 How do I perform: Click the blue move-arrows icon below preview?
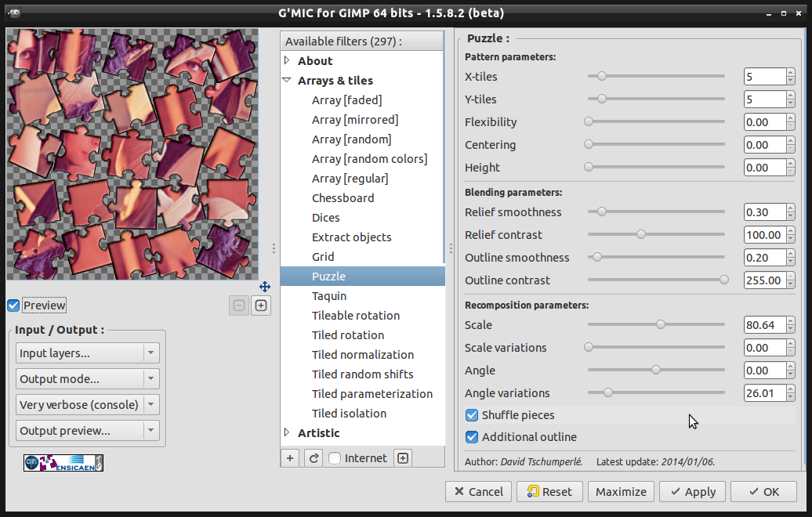[x=265, y=287]
